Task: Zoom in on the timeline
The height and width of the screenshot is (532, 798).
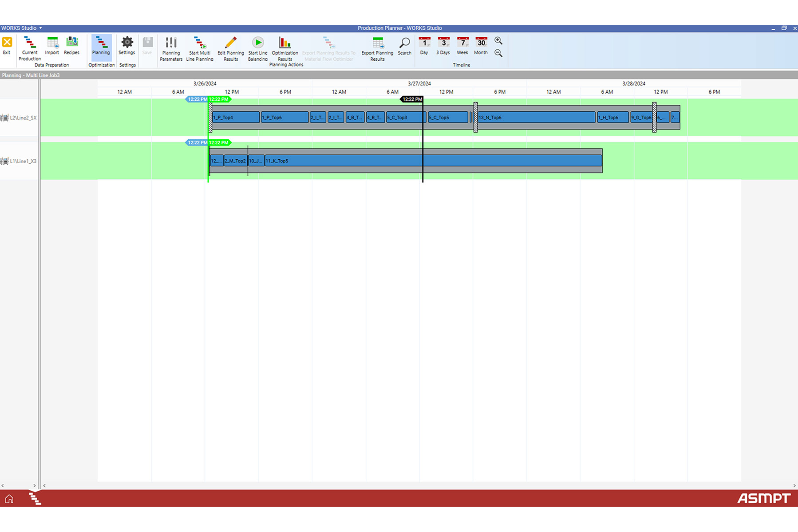Action: [x=498, y=41]
